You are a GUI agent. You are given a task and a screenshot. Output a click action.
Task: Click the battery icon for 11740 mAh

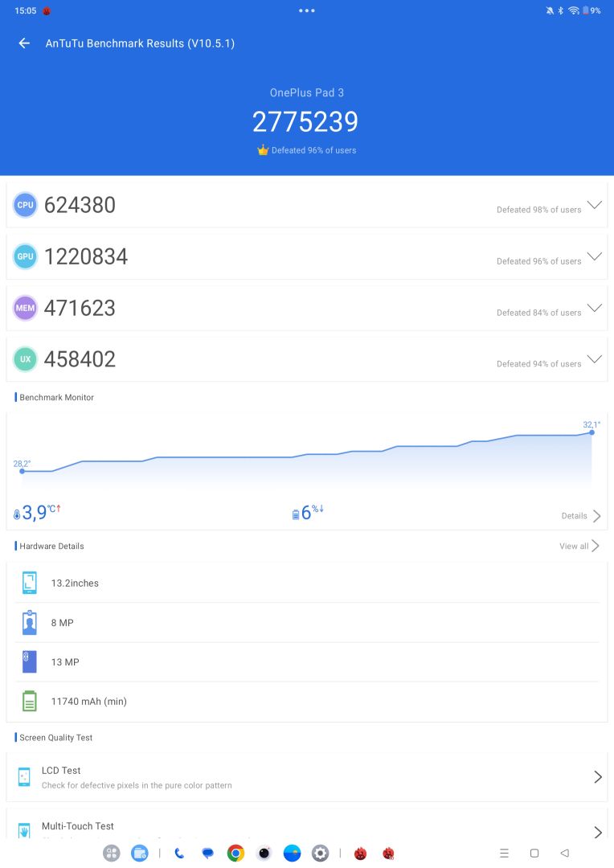pos(30,701)
